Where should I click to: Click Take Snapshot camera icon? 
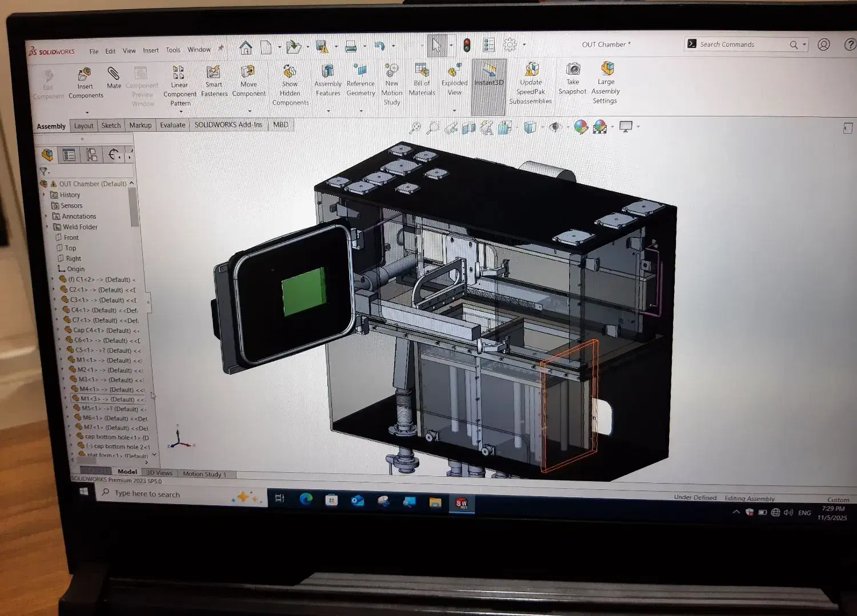572,78
